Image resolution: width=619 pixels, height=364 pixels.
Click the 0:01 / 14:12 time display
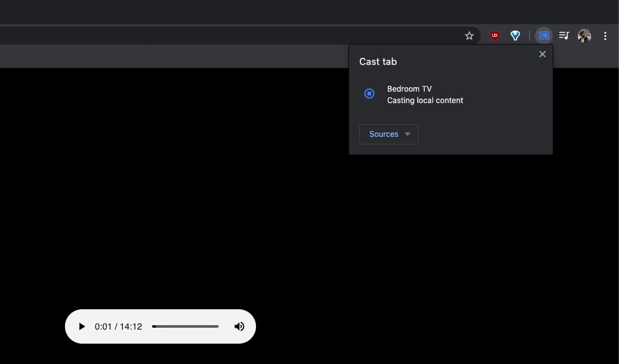118,326
